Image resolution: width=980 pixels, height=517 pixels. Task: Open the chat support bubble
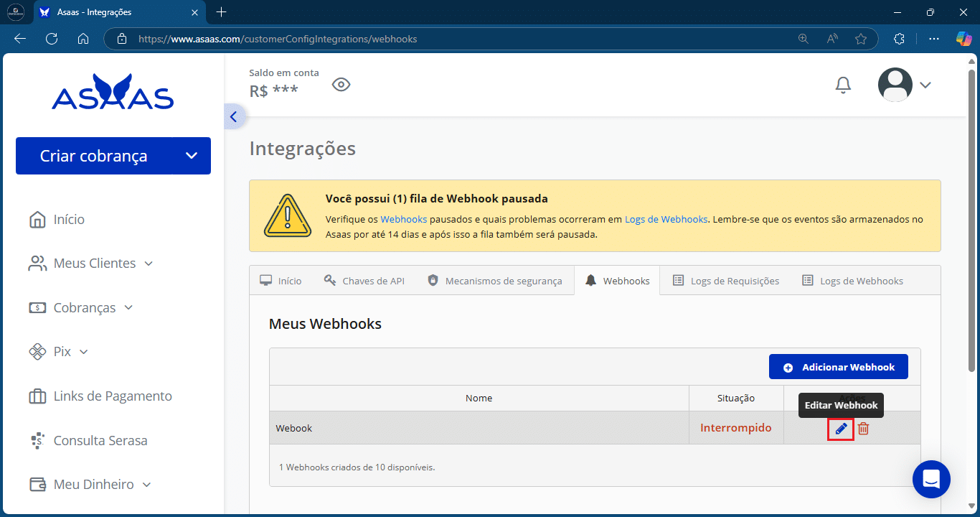click(x=930, y=479)
